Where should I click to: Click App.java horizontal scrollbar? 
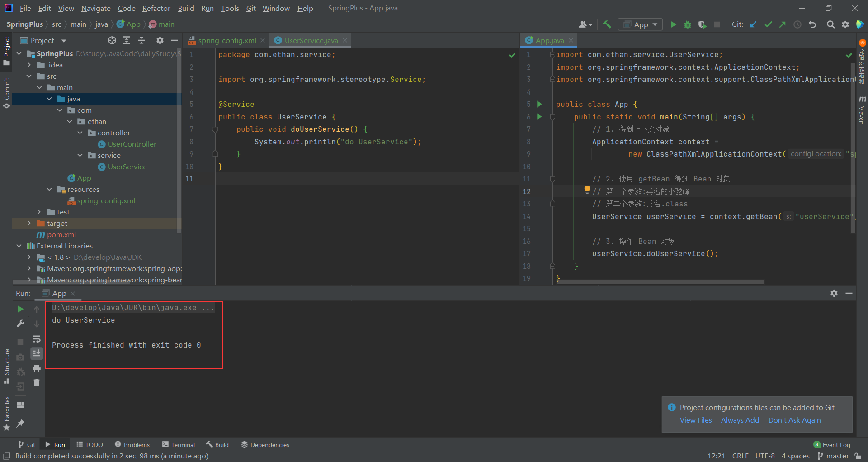click(660, 282)
